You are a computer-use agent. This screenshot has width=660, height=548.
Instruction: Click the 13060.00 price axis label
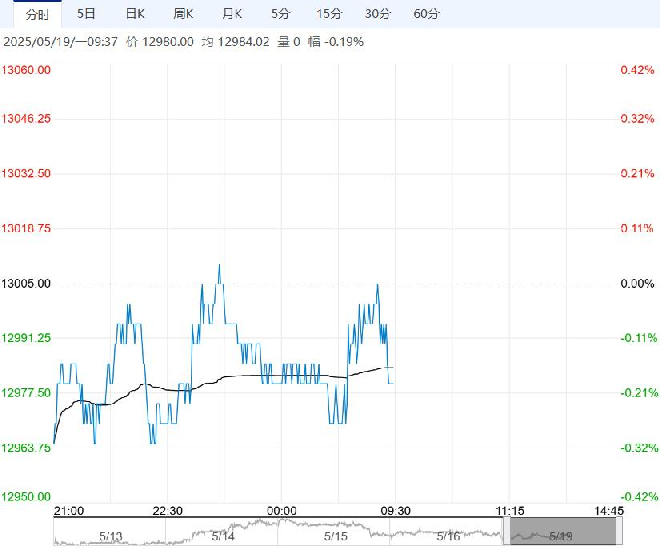pyautogui.click(x=26, y=70)
